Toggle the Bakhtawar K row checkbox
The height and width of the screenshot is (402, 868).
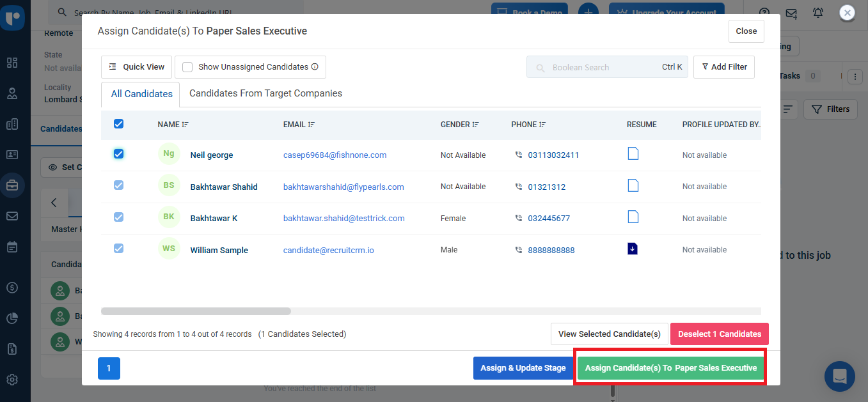(x=118, y=217)
